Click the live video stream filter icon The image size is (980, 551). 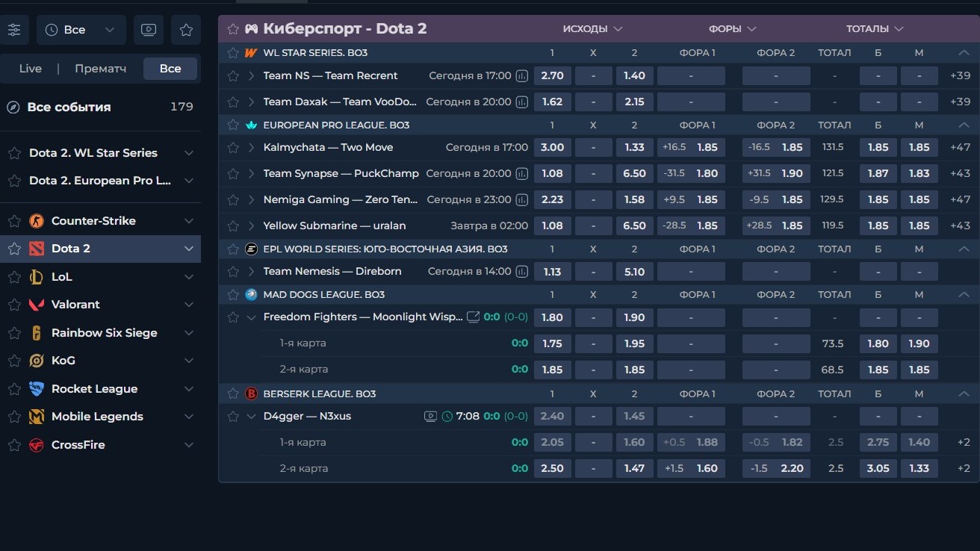tap(149, 30)
